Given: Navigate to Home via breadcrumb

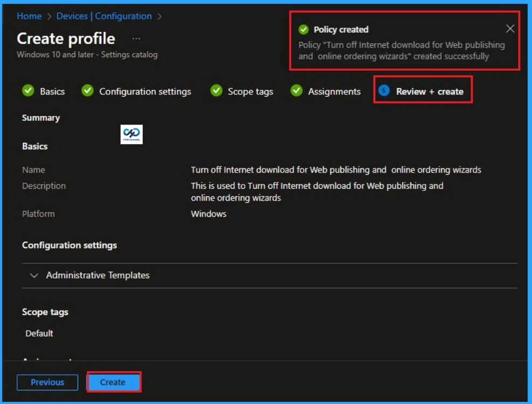Looking at the screenshot, I should [x=29, y=16].
